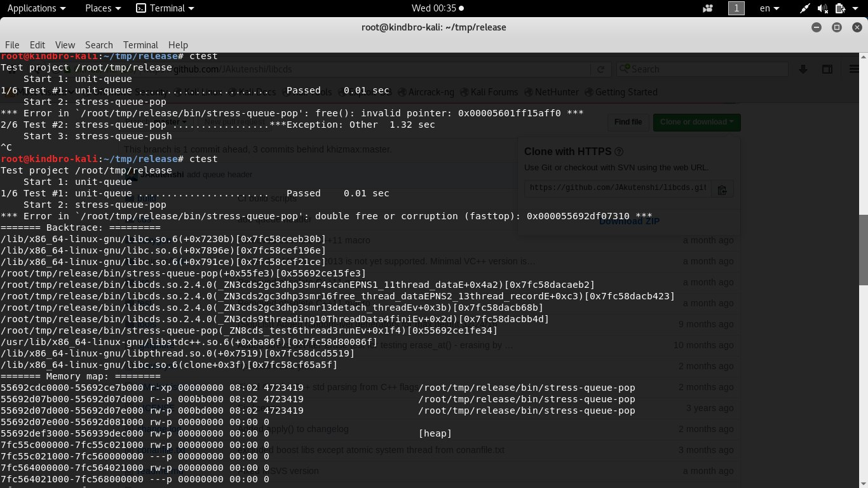The height and width of the screenshot is (488, 868).
Task: Click the libc.so.6(+0x7896e) backtrace line
Action: (163, 250)
